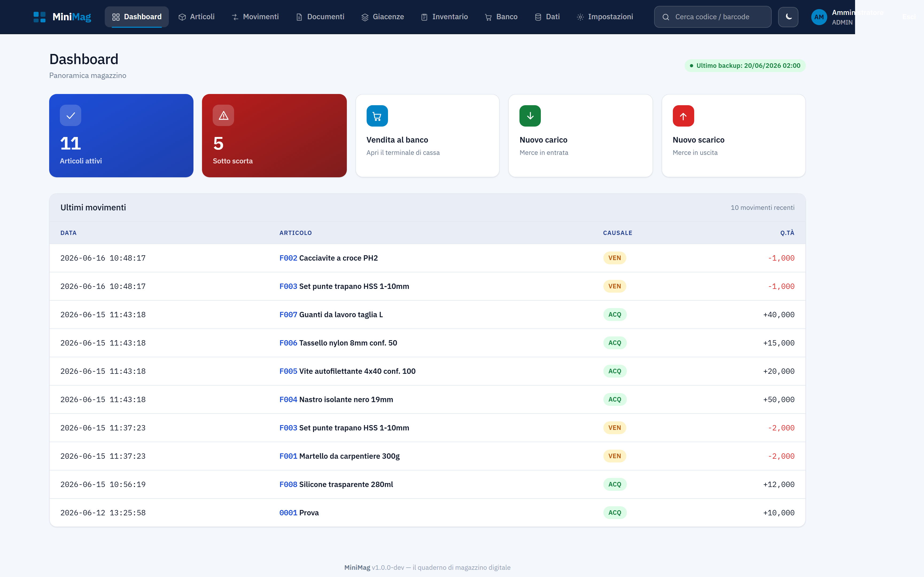Click the +40,000 quantity cell
Screen dimensions: 924x577
tap(779, 315)
